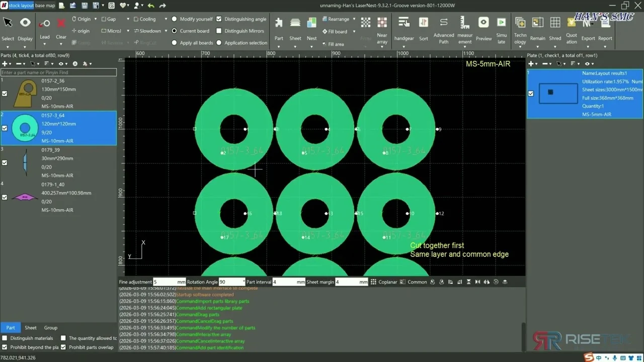This screenshot has width=644, height=362.
Task: Redo the last action
Action: click(163, 6)
